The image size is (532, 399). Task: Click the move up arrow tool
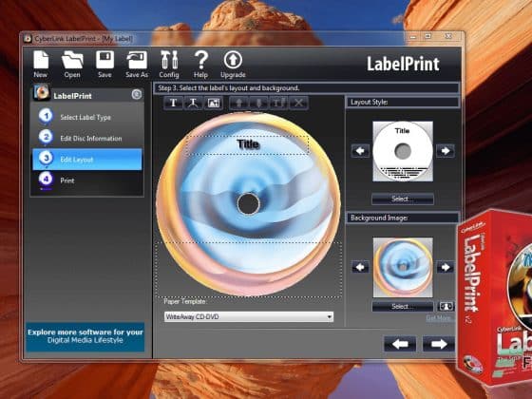click(x=239, y=103)
